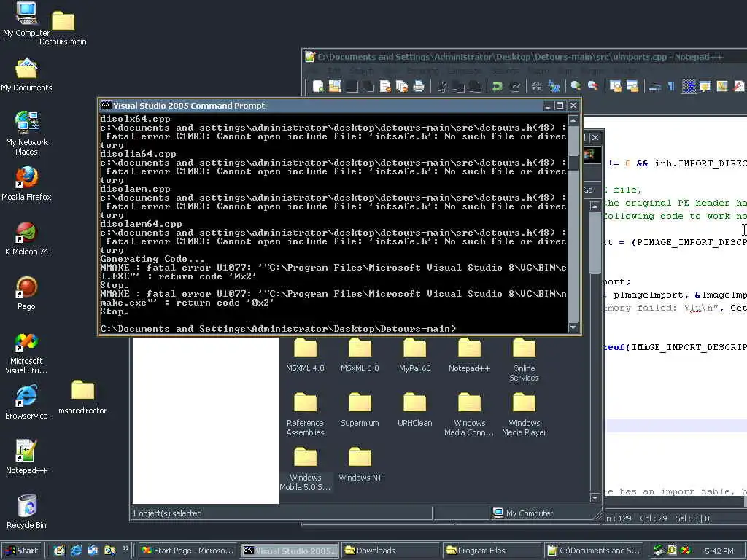Open the command prompt title bar system icon
The height and width of the screenshot is (560, 747).
(106, 105)
